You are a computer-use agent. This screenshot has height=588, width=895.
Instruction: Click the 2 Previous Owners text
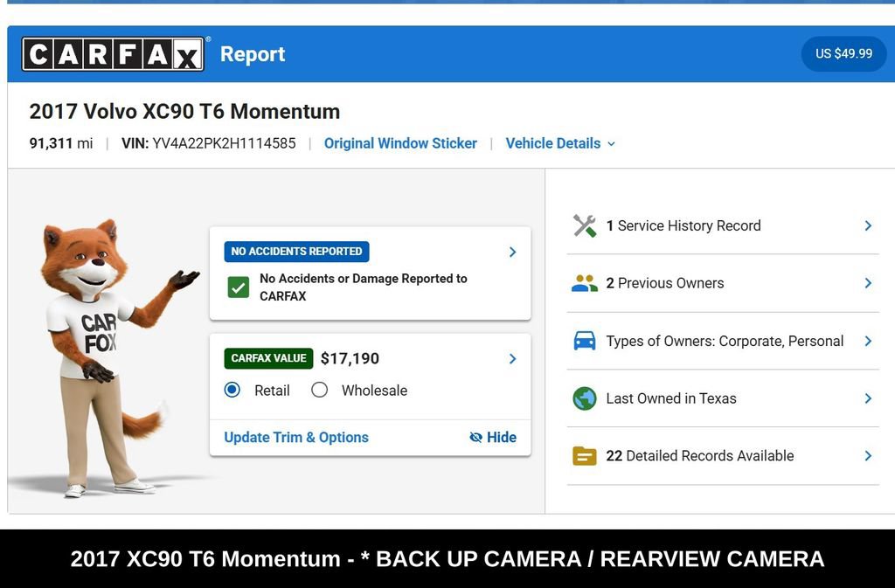click(665, 283)
